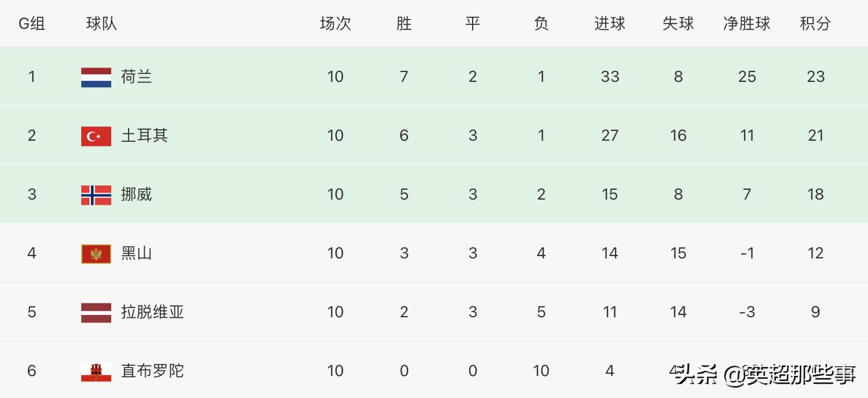Screen dimensions: 868x398
Task: Click the 失球 column header
Action: tap(678, 24)
